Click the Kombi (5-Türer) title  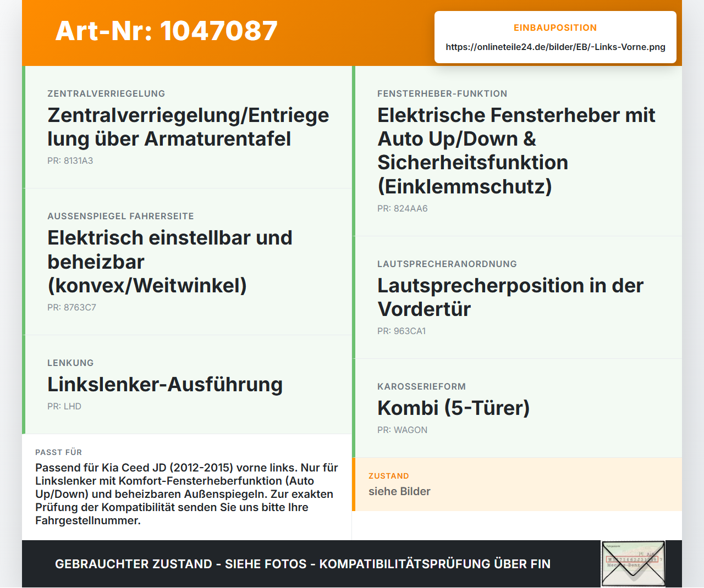tap(454, 408)
